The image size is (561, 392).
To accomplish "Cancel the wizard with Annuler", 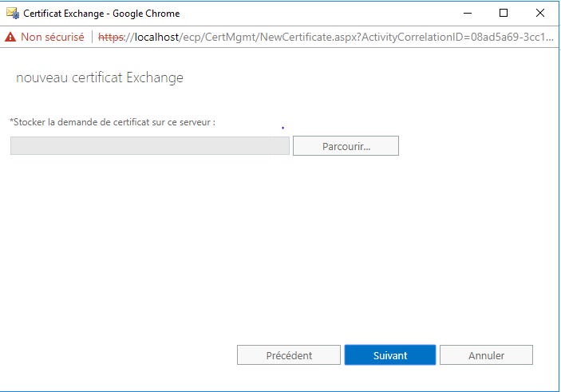I will [x=486, y=355].
